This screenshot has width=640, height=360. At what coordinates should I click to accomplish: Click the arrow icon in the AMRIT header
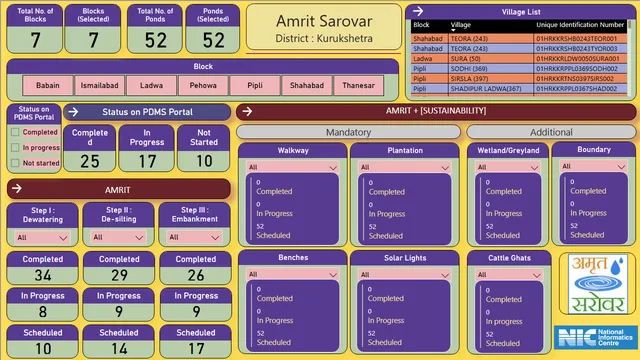pyautogui.click(x=17, y=189)
